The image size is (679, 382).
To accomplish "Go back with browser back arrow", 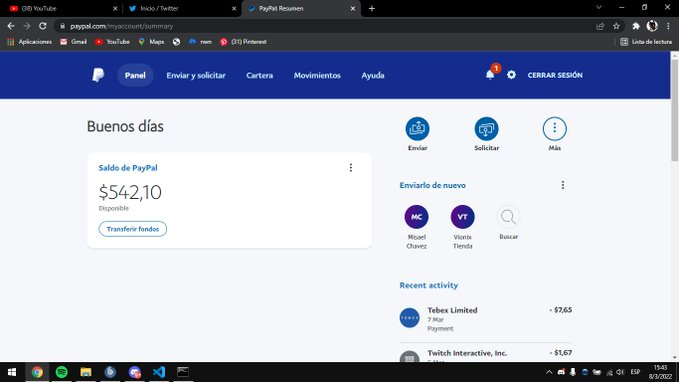I will [11, 26].
